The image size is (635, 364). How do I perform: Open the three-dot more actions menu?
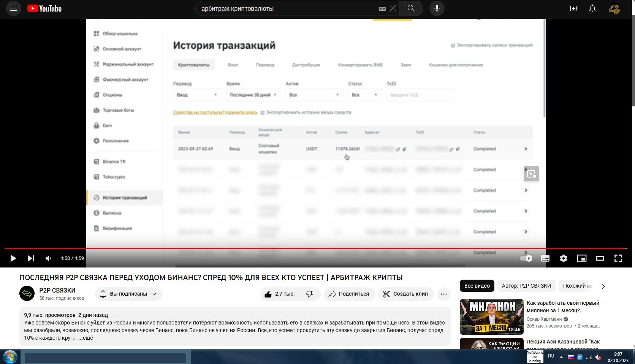[x=443, y=294]
